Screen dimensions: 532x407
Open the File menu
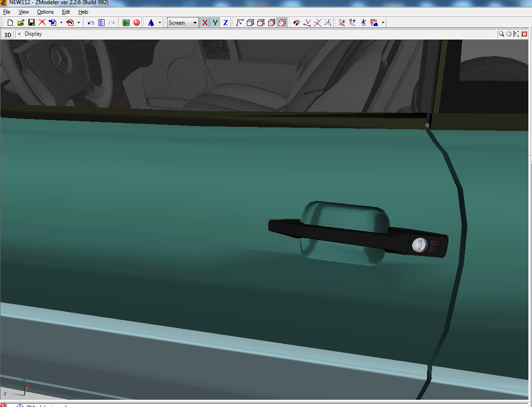[6, 12]
